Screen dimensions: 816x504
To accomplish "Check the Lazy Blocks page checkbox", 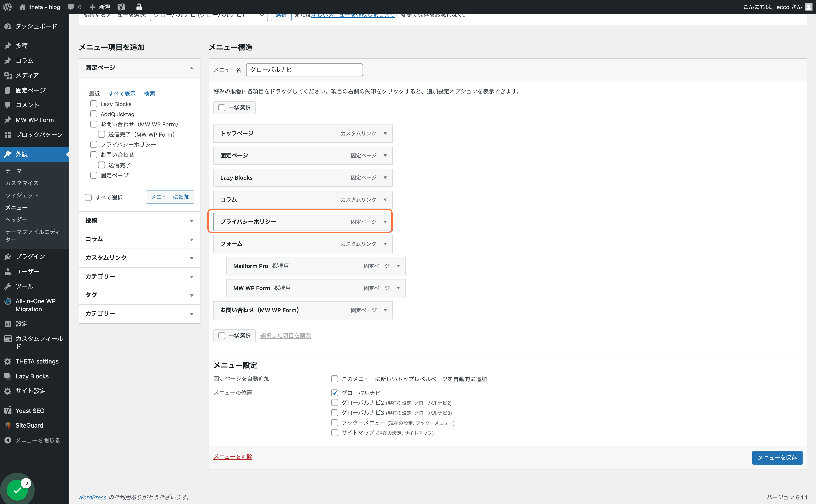I will click(x=94, y=104).
